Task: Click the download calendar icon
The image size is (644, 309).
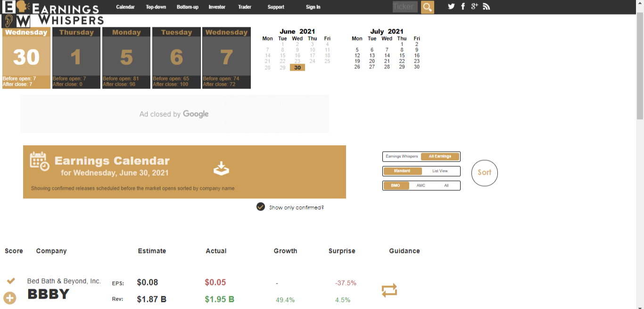Action: [221, 168]
